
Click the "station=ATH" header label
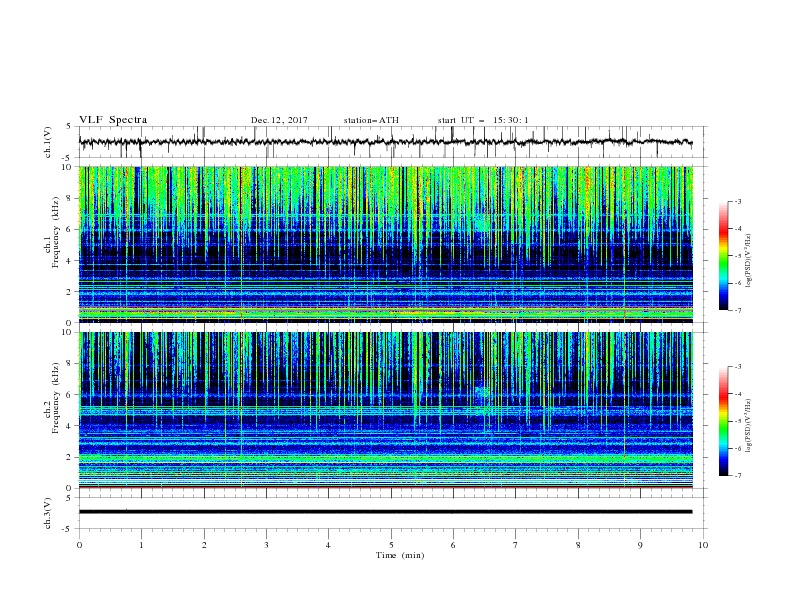[x=371, y=120]
